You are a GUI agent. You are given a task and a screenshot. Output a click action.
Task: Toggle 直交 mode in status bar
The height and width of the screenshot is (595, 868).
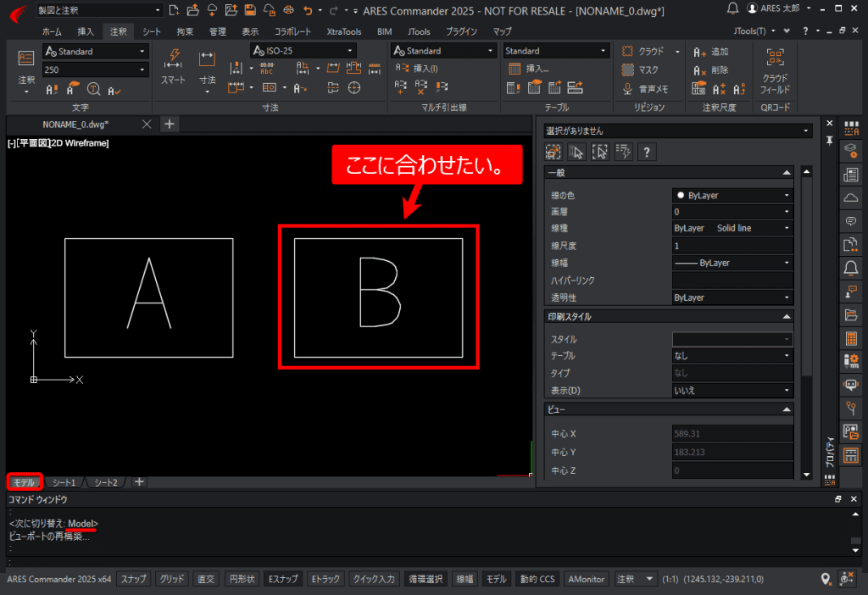pos(206,579)
